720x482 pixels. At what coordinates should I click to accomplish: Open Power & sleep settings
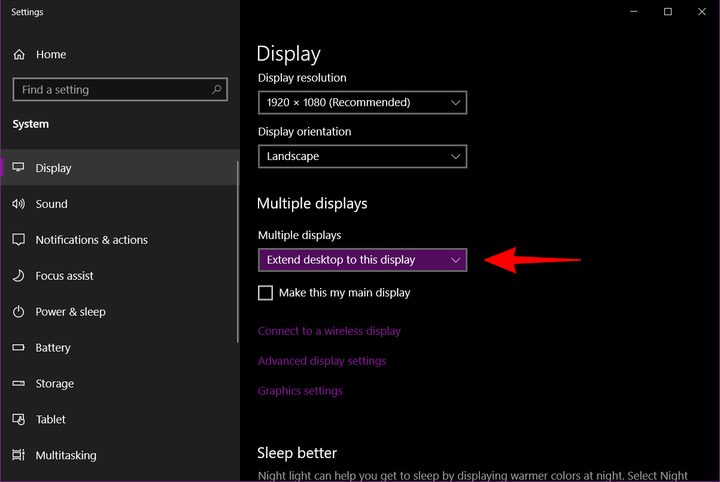click(x=119, y=312)
